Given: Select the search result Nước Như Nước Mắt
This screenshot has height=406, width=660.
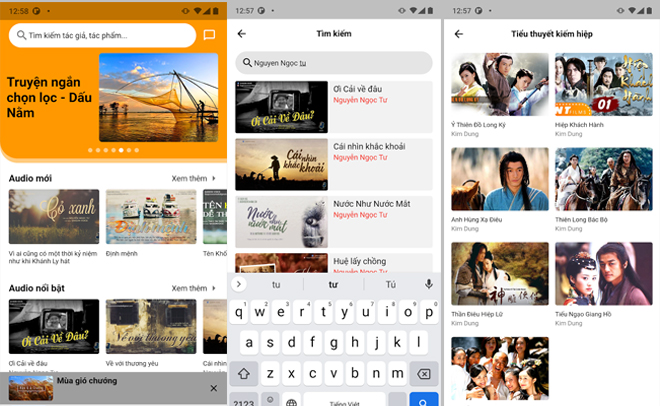Looking at the screenshot, I should point(334,222).
